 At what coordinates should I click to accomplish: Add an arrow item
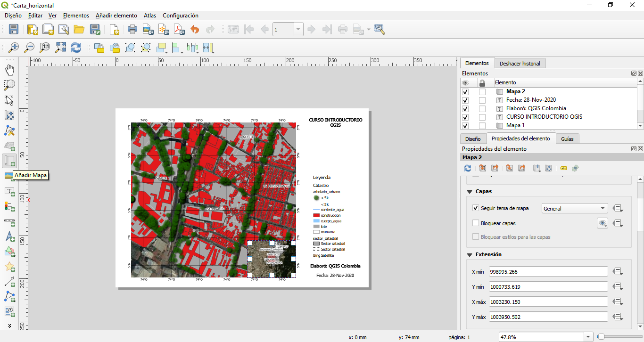(9, 282)
